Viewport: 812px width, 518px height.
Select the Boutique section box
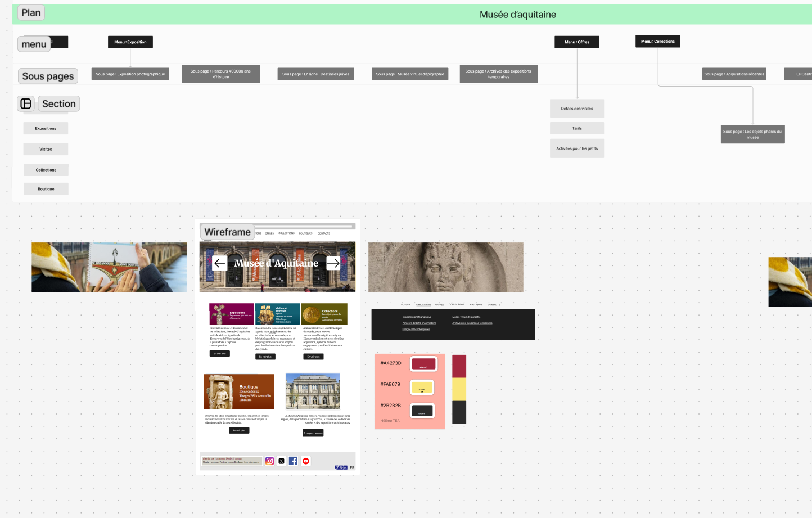[46, 189]
